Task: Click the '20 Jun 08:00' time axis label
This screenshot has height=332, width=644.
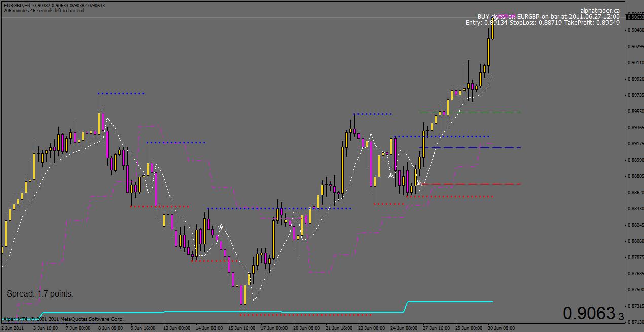Action: pos(307,328)
